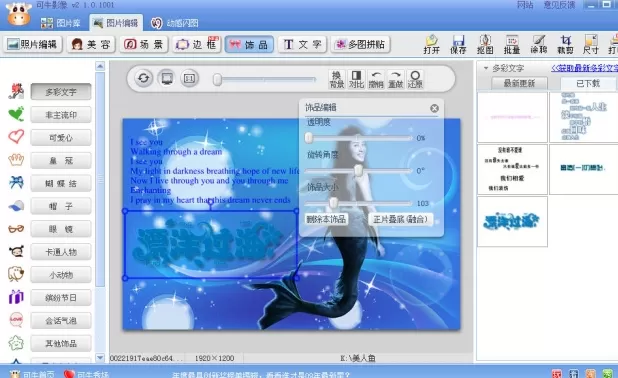Click the fit-to-screen monitor icon
Screen dimensions: 618x378
(x=167, y=78)
